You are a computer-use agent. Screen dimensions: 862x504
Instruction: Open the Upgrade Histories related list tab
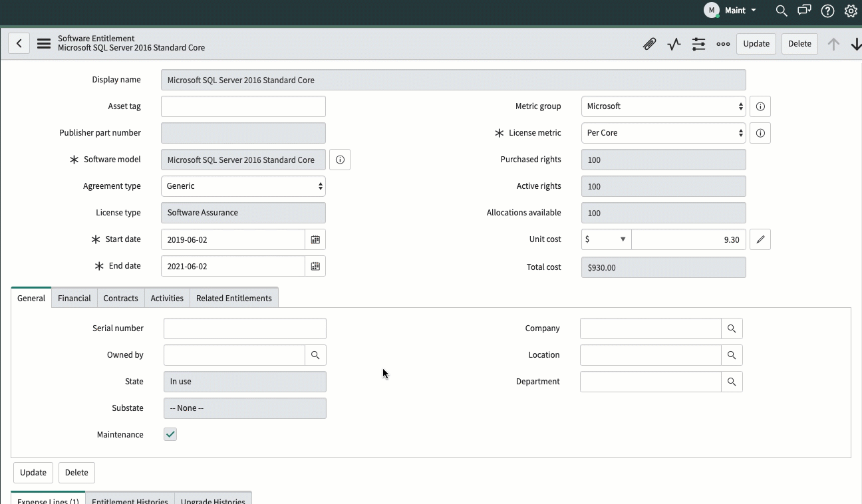213,498
